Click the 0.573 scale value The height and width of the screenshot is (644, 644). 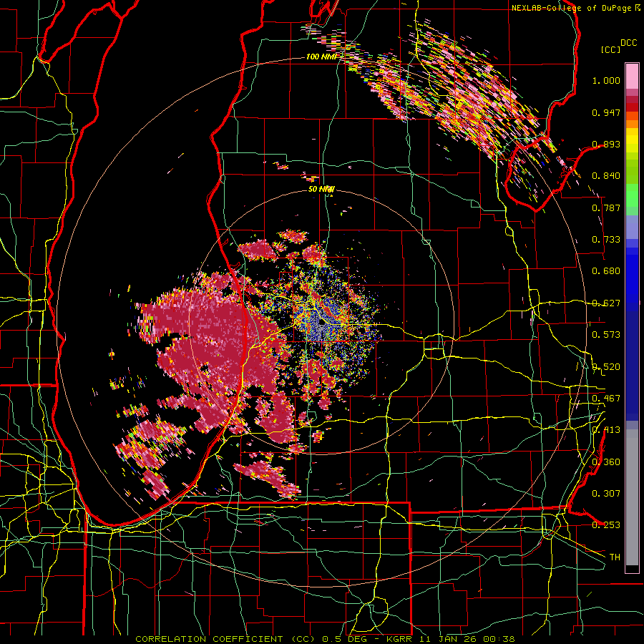click(606, 335)
